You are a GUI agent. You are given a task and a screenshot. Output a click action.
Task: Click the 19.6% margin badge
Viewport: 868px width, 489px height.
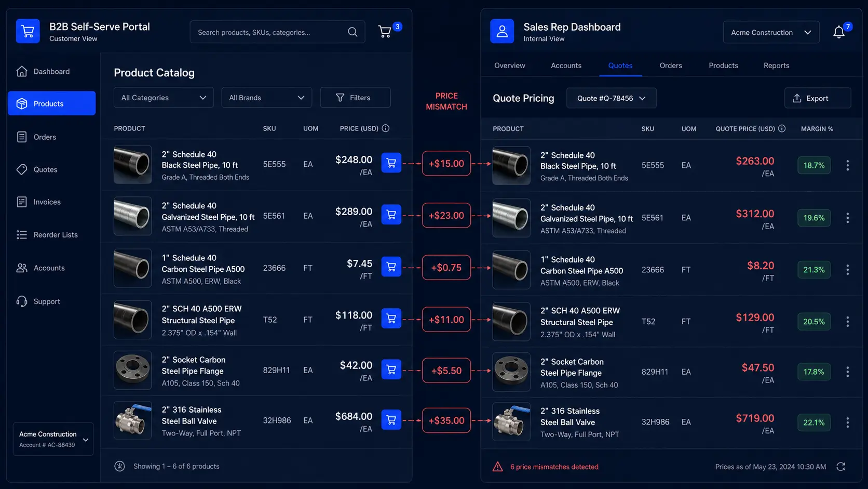(813, 218)
